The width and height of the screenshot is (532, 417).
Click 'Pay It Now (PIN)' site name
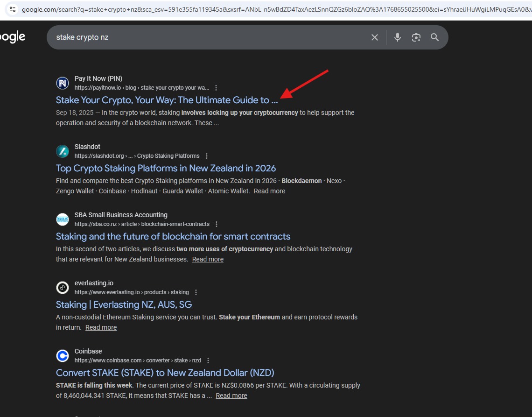coord(98,79)
